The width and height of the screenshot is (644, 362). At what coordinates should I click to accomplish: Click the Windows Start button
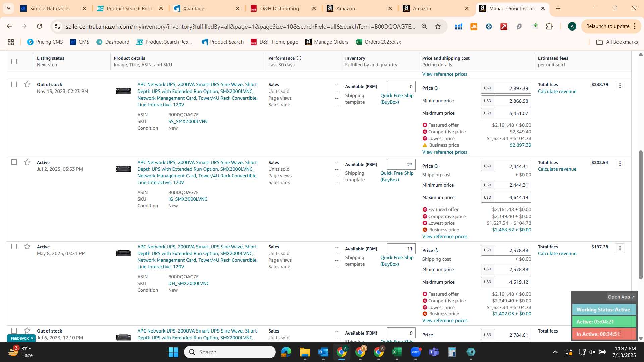[173, 352]
